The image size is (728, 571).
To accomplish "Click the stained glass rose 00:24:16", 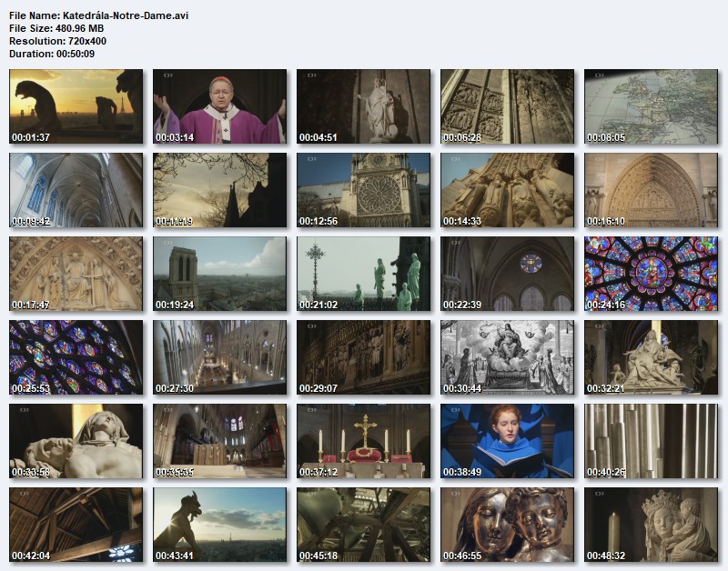I will point(651,274).
